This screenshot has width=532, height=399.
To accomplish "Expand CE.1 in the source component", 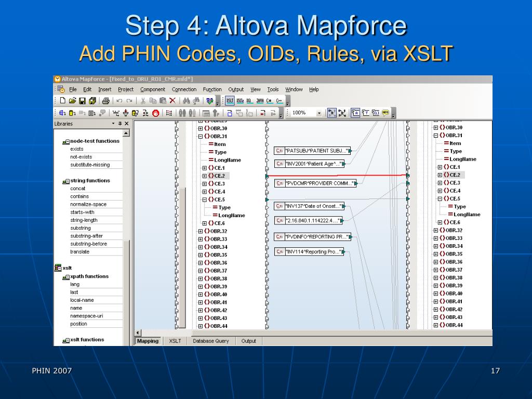I will [205, 168].
